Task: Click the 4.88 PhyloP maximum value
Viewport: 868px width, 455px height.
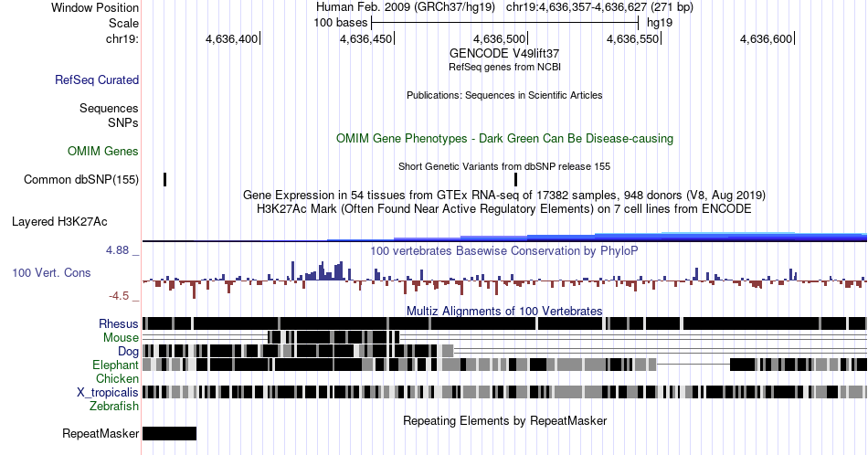Action: click(117, 250)
